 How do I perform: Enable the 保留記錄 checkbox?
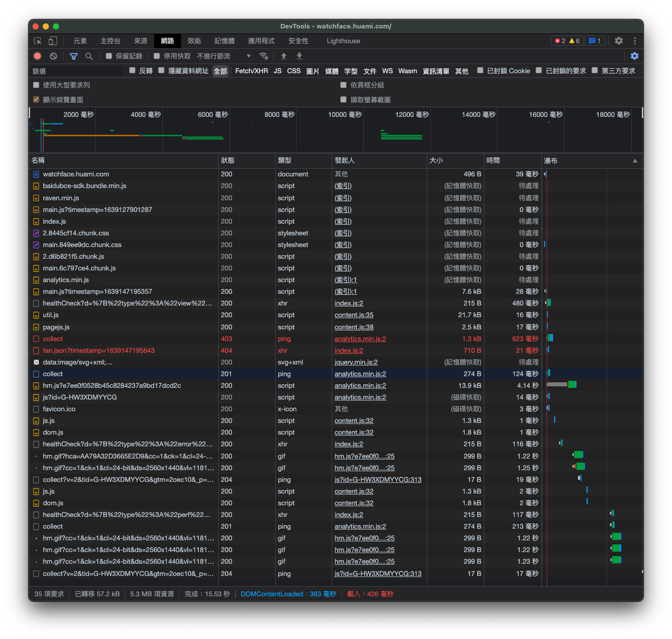[x=109, y=56]
